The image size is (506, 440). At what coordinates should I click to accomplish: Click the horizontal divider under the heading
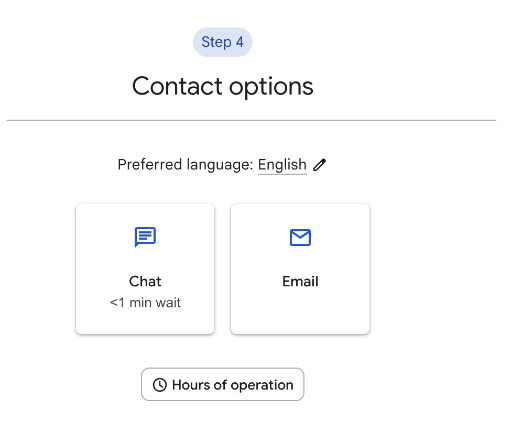coord(251,120)
